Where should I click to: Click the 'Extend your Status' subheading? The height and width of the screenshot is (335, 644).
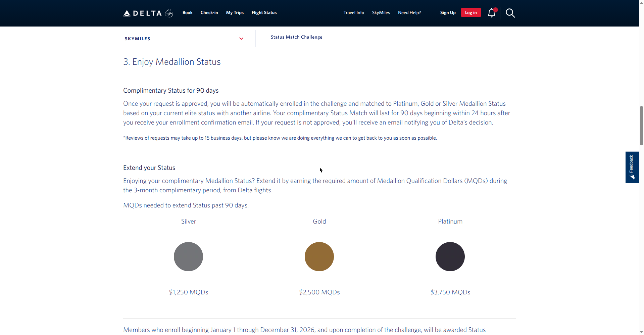point(149,168)
